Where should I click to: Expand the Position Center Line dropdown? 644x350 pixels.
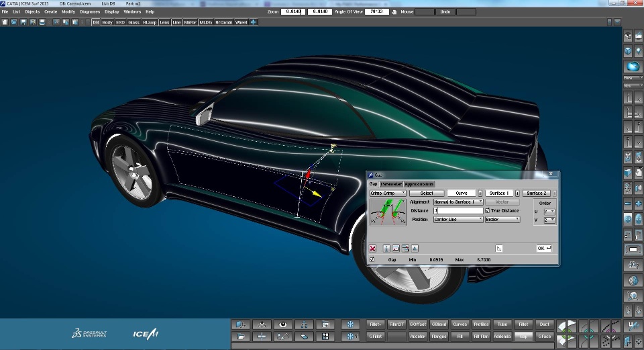coord(458,219)
